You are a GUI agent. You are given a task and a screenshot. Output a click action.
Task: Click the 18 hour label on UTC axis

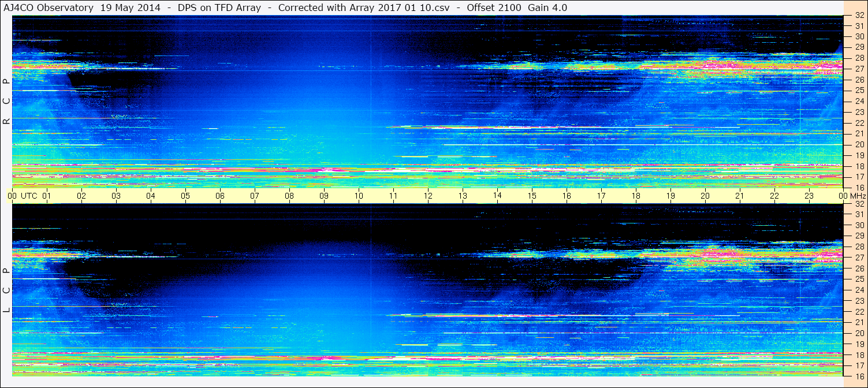[636, 196]
